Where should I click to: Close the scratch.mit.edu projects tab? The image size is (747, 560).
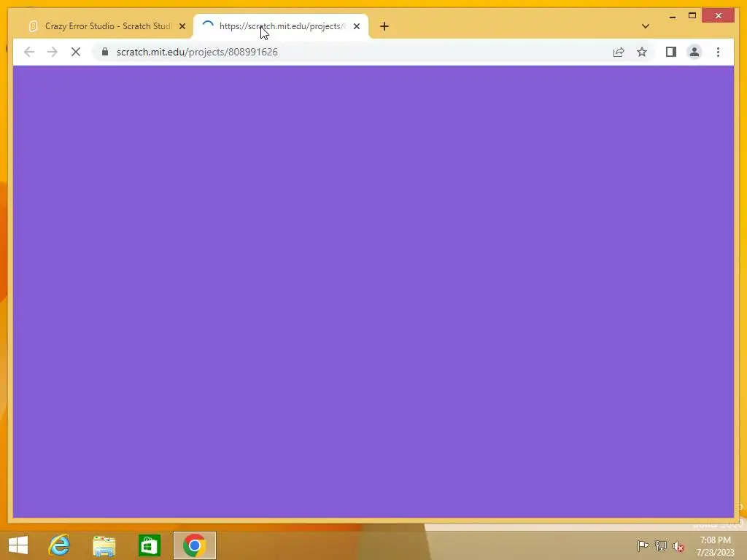[356, 26]
